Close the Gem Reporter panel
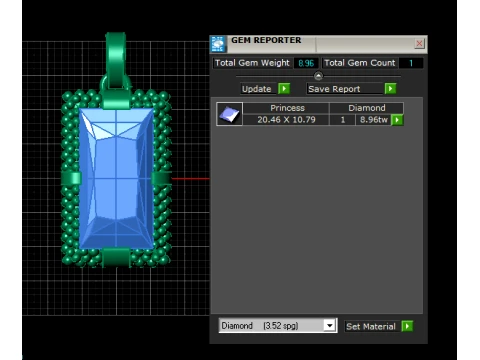Image resolution: width=480 pixels, height=360 pixels. pos(419,43)
